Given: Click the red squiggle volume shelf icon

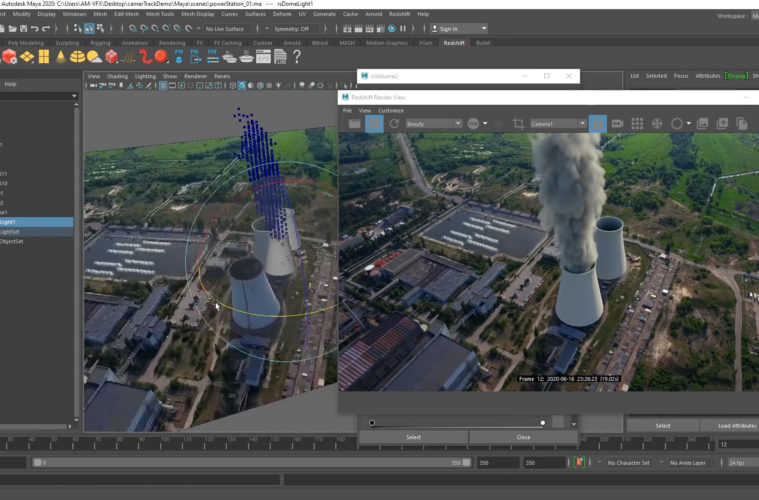Looking at the screenshot, I should [x=146, y=57].
